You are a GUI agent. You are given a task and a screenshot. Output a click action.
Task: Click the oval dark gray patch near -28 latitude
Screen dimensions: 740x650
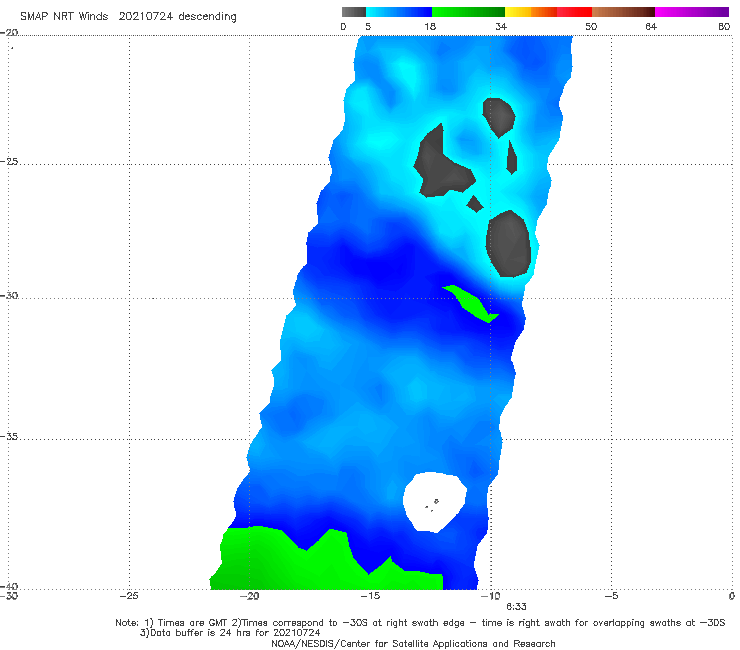click(x=508, y=245)
